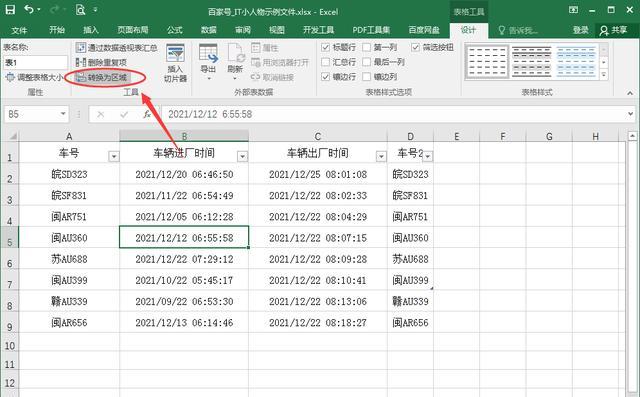Click the formula bar cancel X icon
The image size is (640, 397).
coord(100,115)
